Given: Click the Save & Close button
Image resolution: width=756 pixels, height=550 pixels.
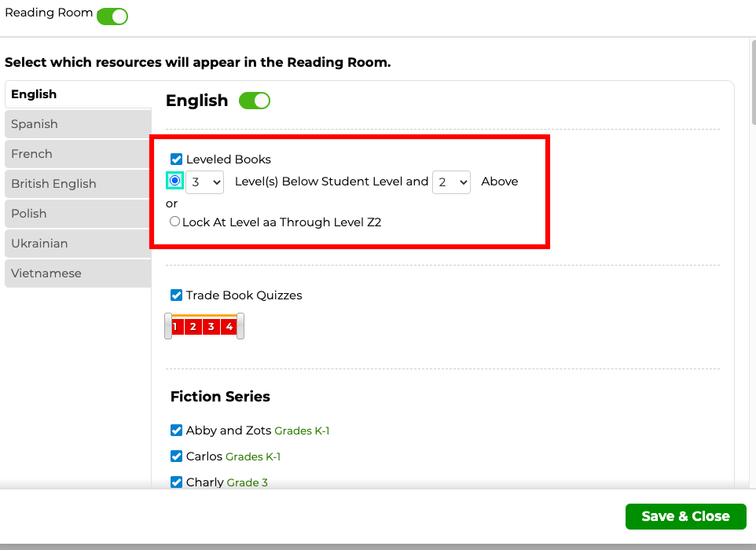Looking at the screenshot, I should (x=685, y=516).
